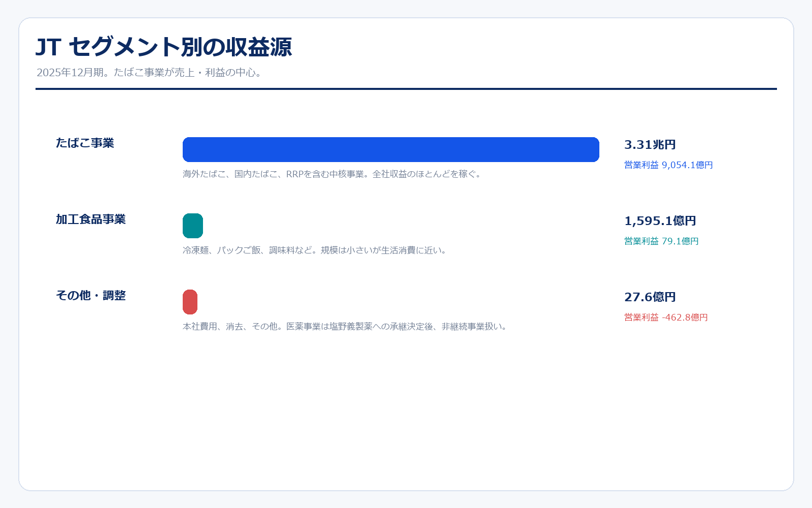Image resolution: width=812 pixels, height=508 pixels.
Task: Click the 27.6億円 revenue value
Action: pos(650,297)
